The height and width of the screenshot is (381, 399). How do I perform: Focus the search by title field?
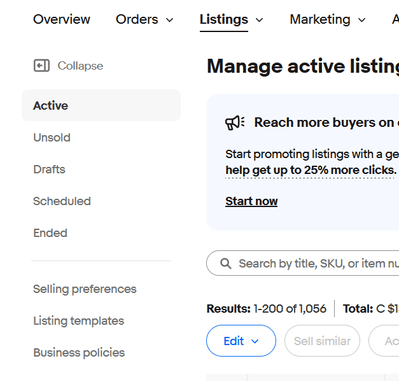pos(303,263)
